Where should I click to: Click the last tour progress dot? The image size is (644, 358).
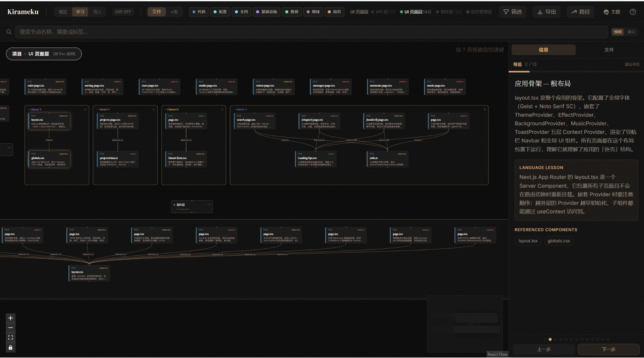pos(608,339)
